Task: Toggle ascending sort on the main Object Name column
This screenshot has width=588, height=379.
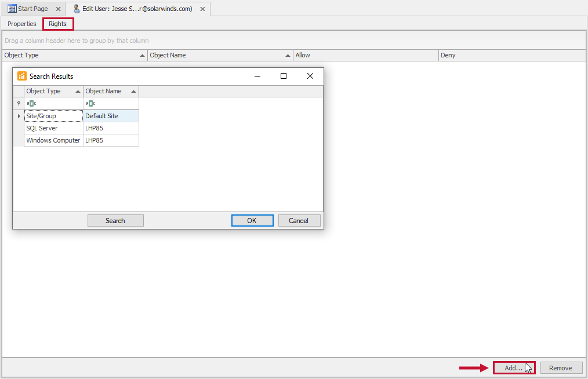Action: pos(288,54)
